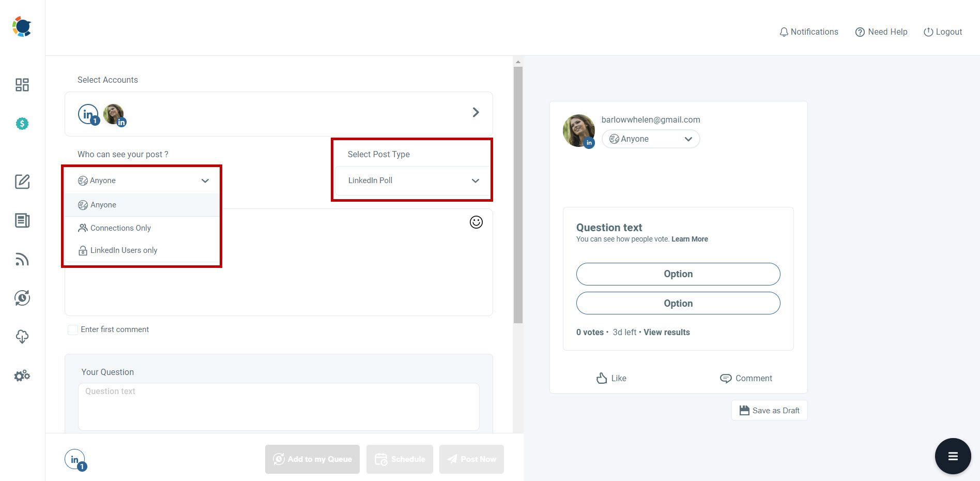Select the subscription dollar badge icon
This screenshot has width=980, height=481.
point(22,124)
